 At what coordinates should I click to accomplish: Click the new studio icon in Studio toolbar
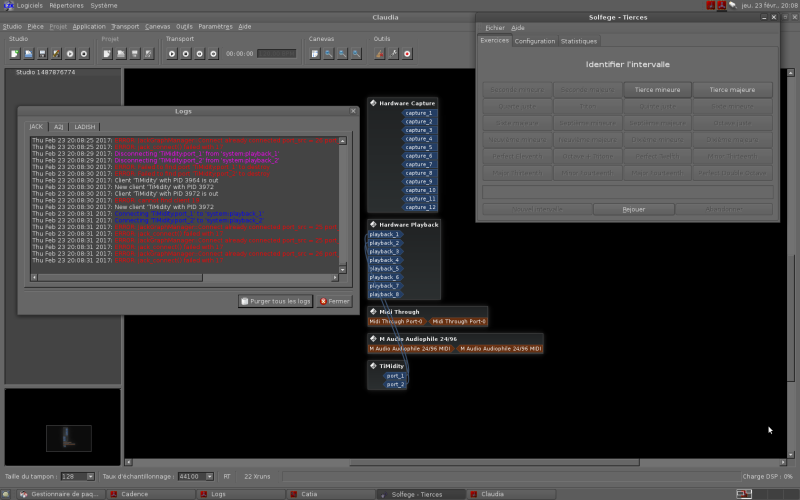tap(15, 53)
